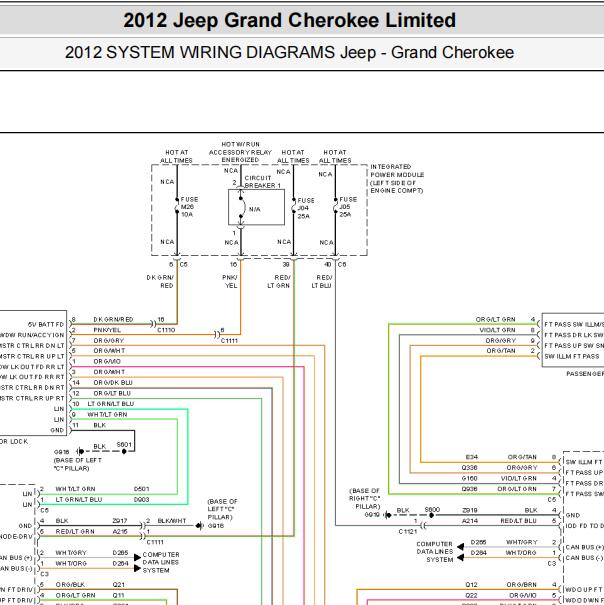Click the "HOT W/ RUN ACCESSORY RELAY ENERGIZED" text
The width and height of the screenshot is (604, 605).
pos(240,152)
